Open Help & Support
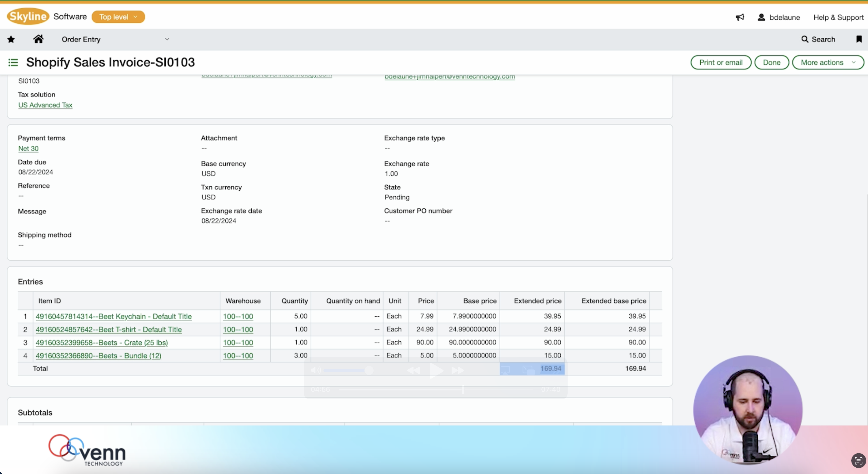 [x=838, y=18]
